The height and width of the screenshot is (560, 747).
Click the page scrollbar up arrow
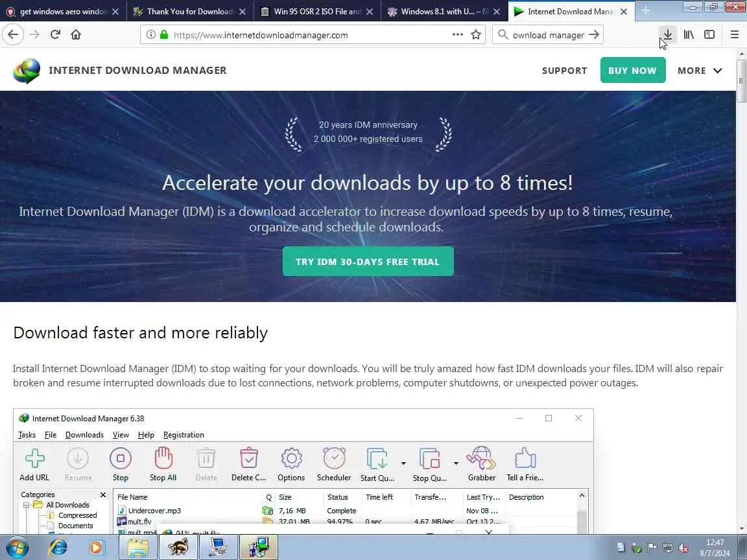(741, 54)
